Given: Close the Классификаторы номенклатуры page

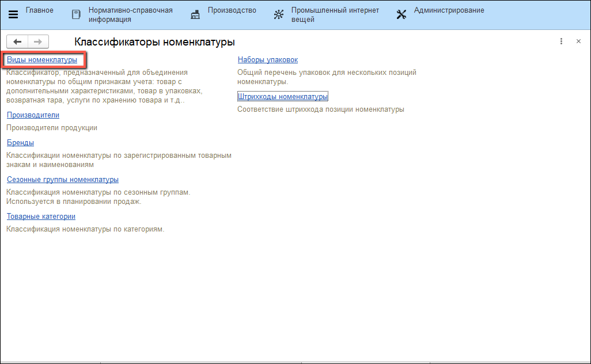Looking at the screenshot, I should click(578, 41).
